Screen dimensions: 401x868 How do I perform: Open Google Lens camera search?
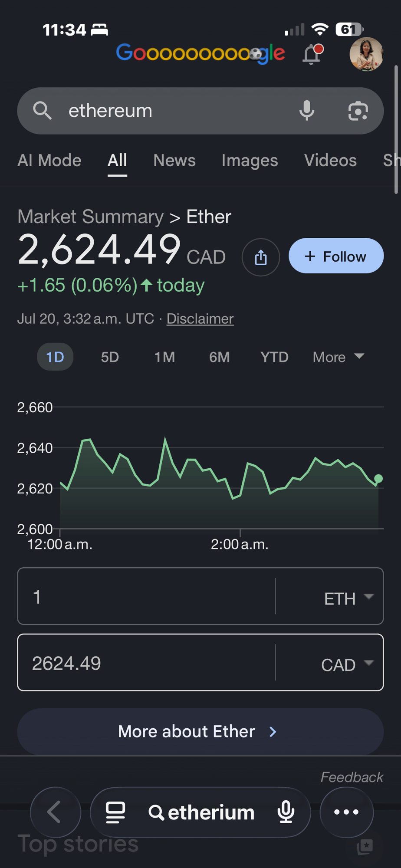click(358, 111)
